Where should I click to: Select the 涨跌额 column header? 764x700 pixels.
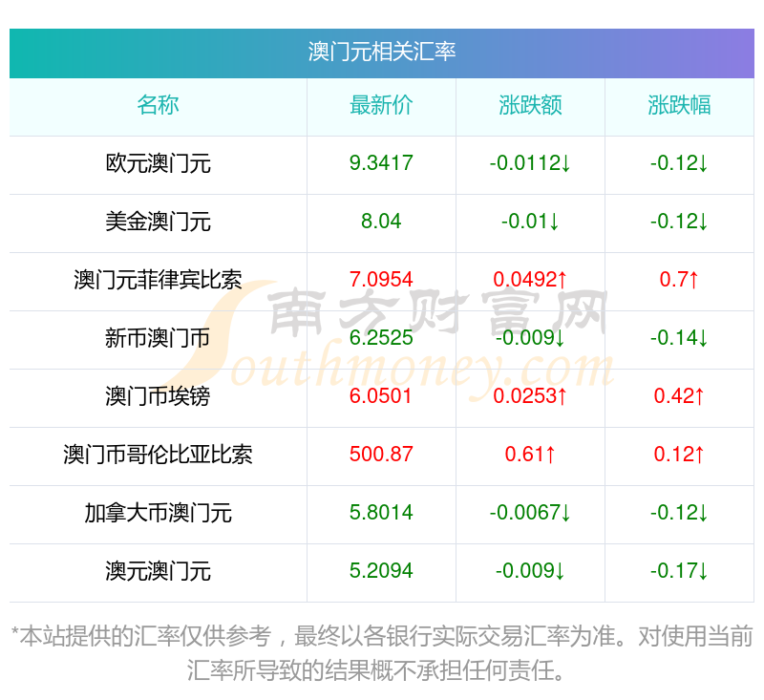530,105
